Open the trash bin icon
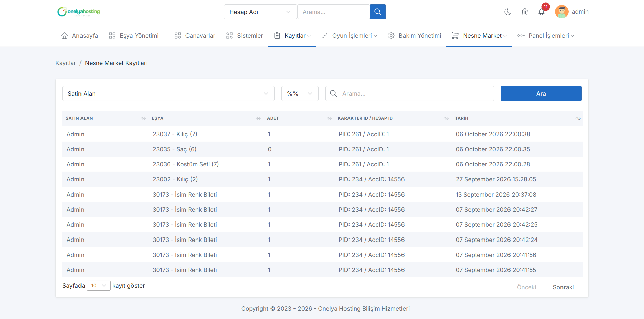Viewport: 644px width, 319px height. (x=525, y=12)
